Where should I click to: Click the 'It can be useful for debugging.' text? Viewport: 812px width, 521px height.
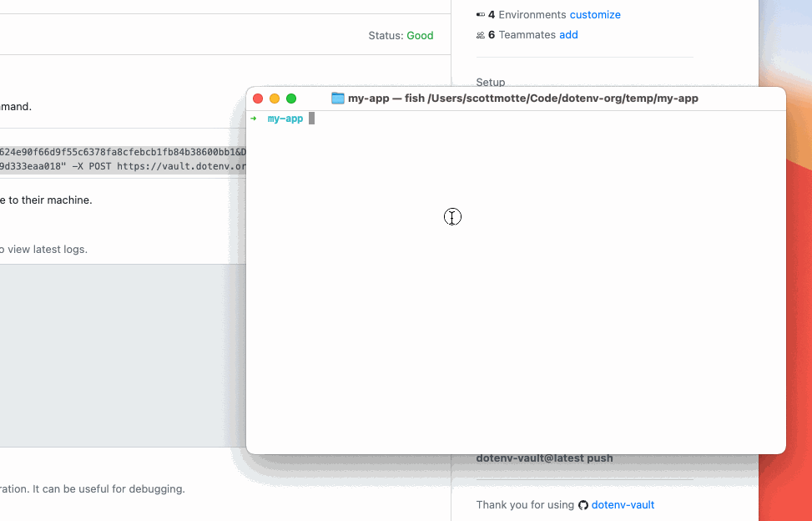click(108, 489)
